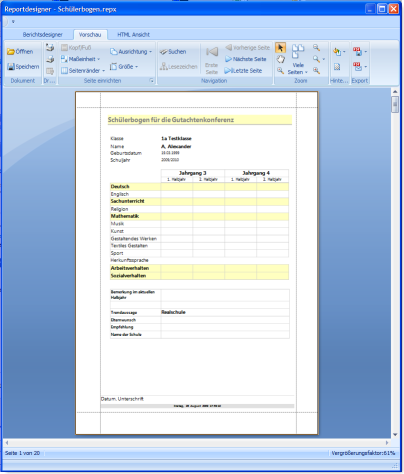Click the zoom out magnifier
The height and width of the screenshot is (474, 404).
pos(316,48)
